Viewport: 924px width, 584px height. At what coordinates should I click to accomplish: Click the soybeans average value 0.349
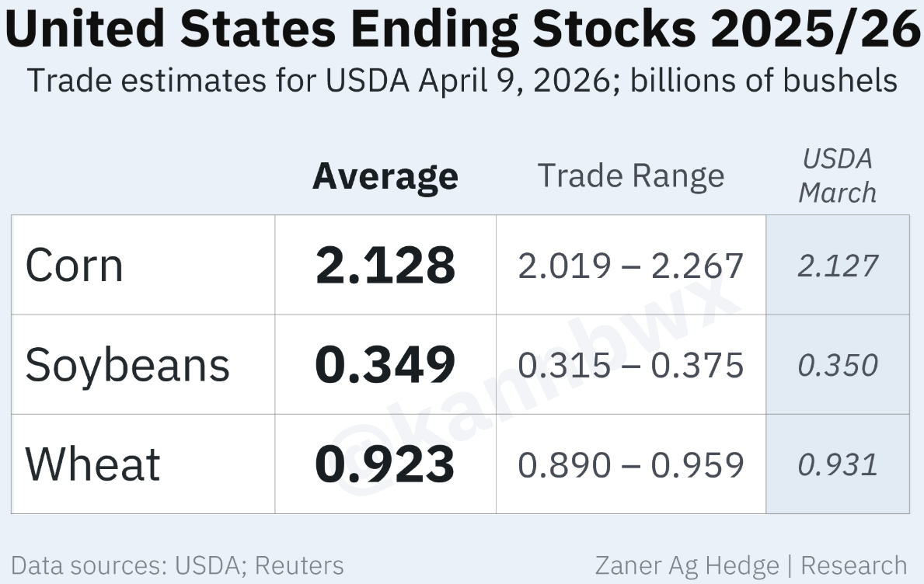385,365
